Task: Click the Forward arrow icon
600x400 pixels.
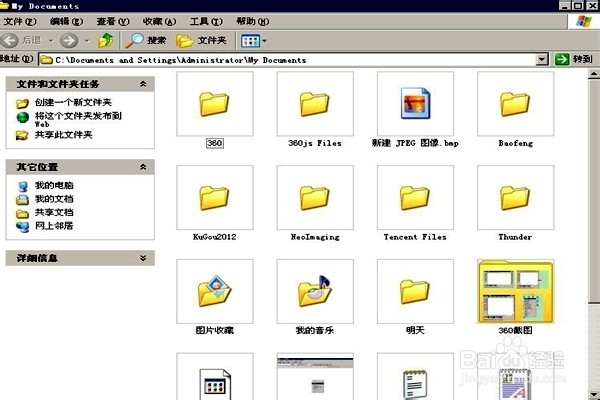Action: coord(69,40)
